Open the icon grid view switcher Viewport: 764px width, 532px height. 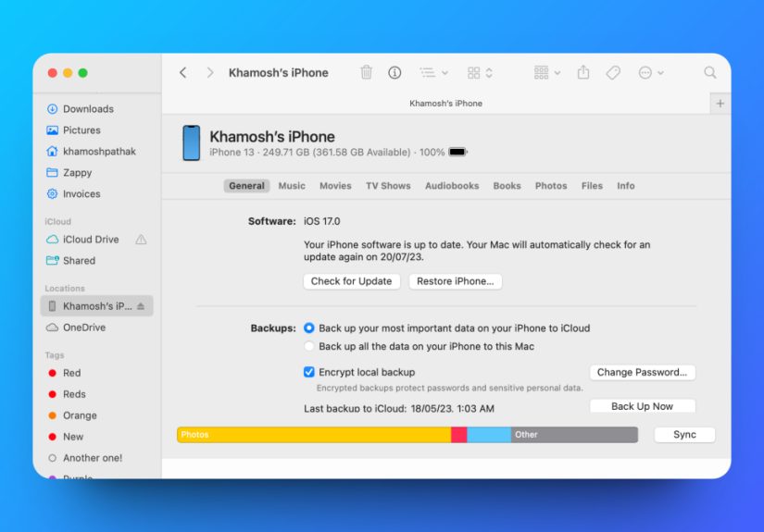click(480, 72)
